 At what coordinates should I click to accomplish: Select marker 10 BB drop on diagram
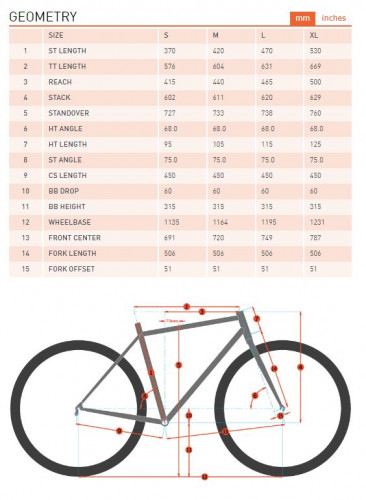point(189,415)
